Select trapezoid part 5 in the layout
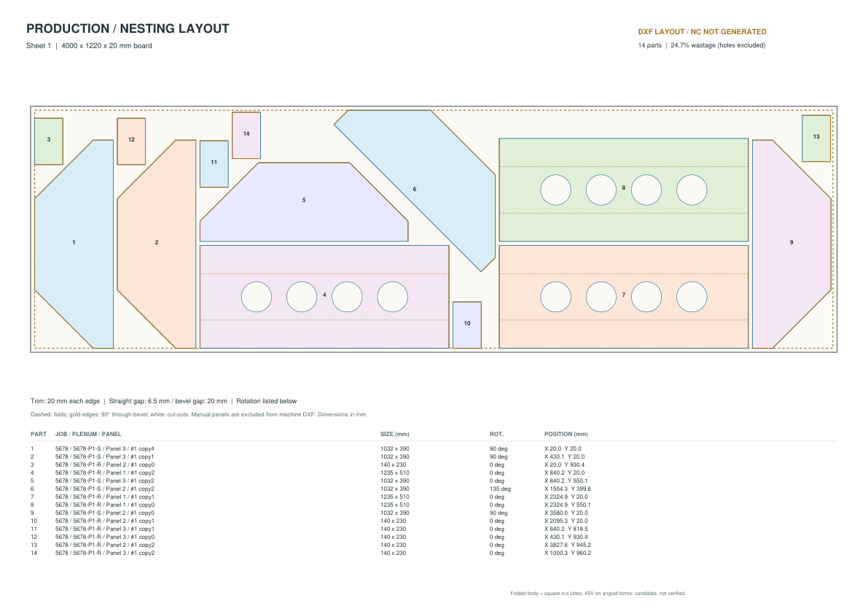 [304, 202]
